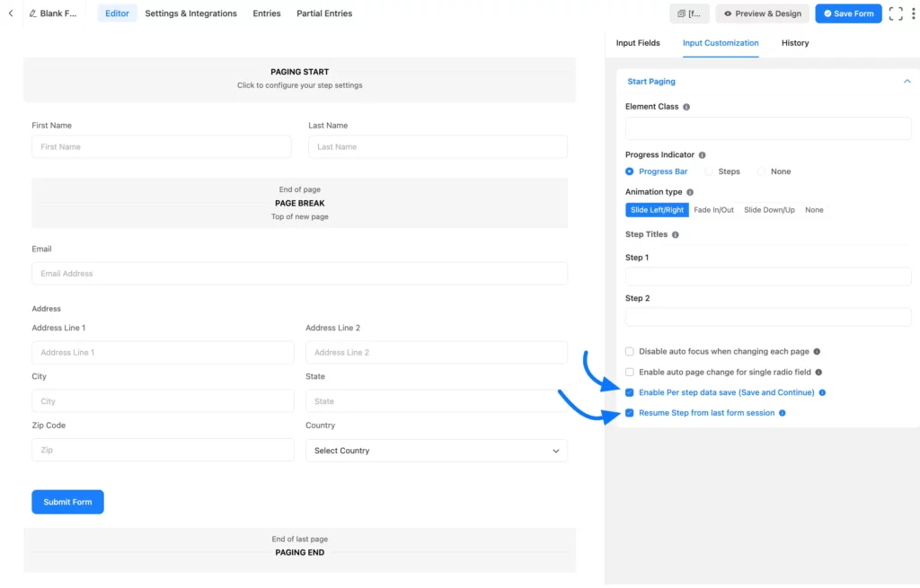Click the Submit Form button
Viewport: 920px width, 588px height.
(x=66, y=502)
